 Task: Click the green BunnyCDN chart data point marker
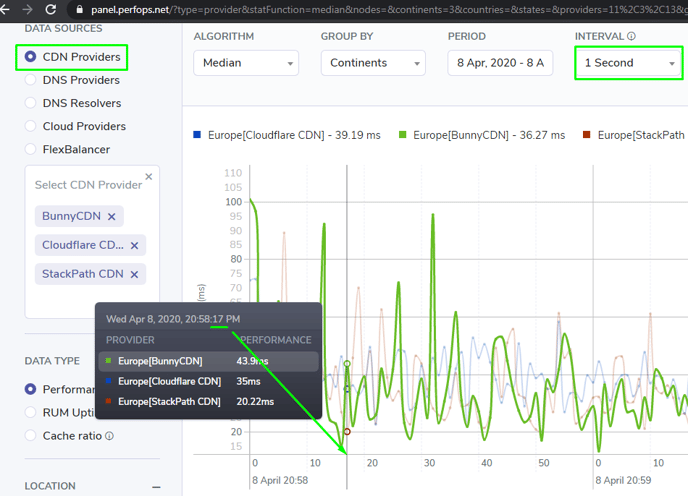click(x=347, y=363)
